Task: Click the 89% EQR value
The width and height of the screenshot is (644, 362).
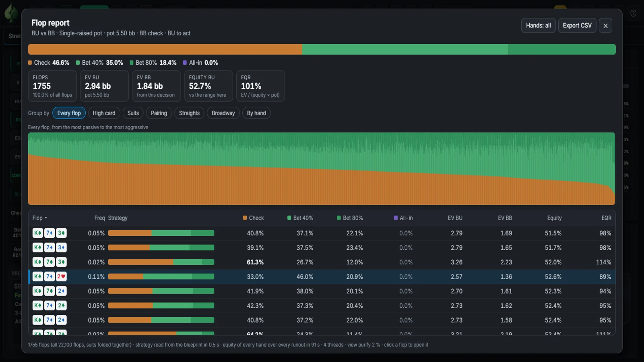Action: (605, 277)
